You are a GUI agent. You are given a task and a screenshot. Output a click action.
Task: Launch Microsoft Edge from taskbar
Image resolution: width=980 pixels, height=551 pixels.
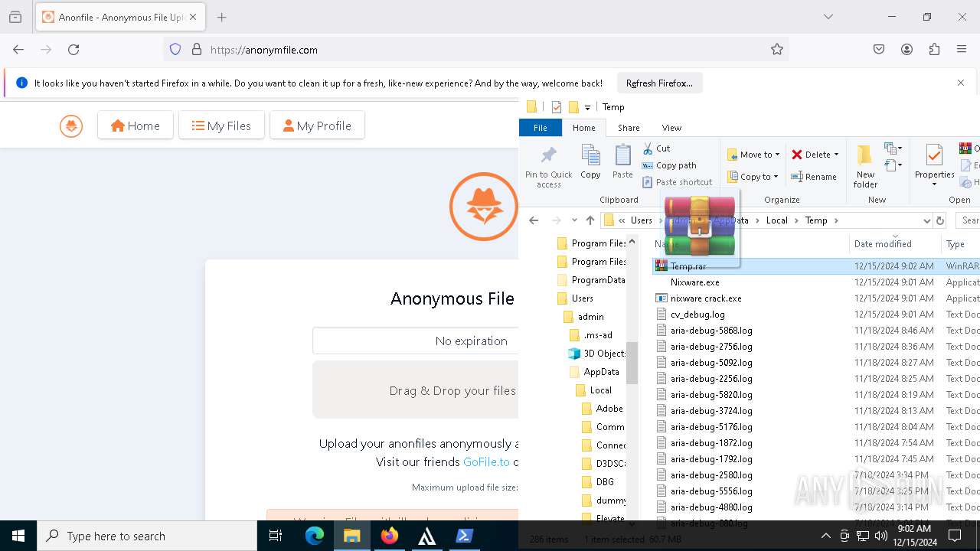click(315, 536)
